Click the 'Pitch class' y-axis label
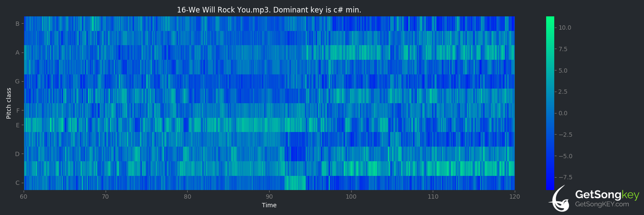The image size is (644, 215). pyautogui.click(x=9, y=103)
